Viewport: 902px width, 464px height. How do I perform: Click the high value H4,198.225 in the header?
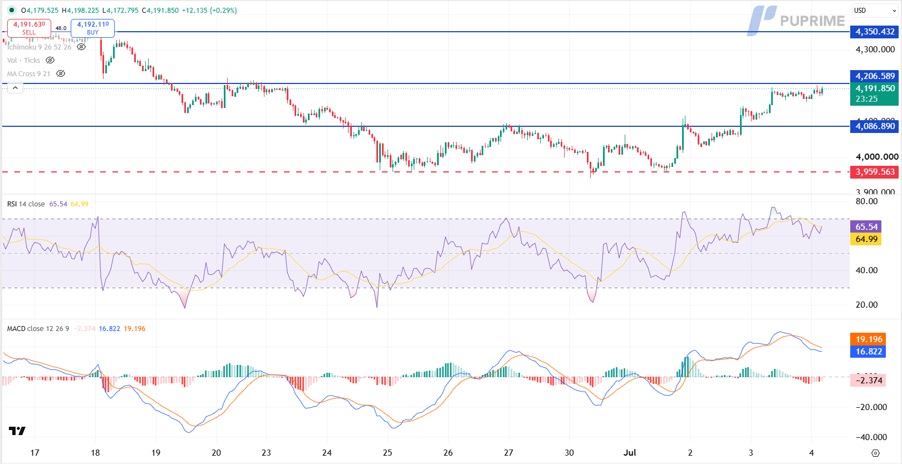click(81, 10)
